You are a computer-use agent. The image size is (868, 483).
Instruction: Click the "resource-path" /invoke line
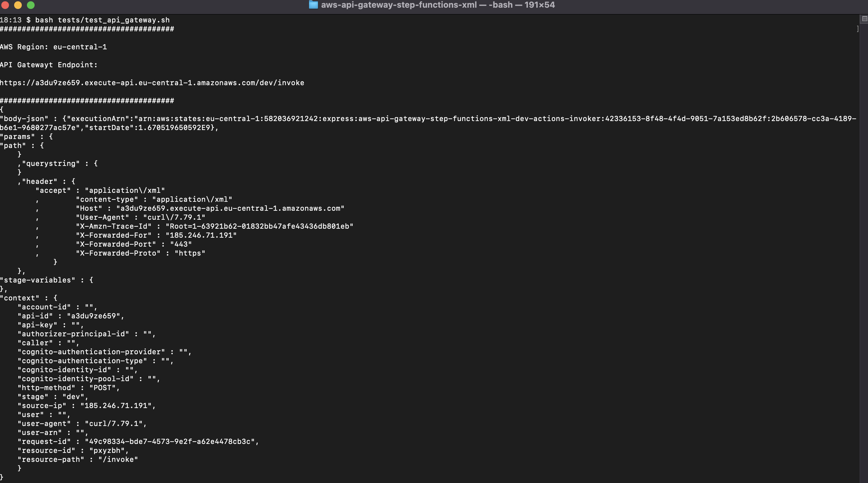pos(78,459)
